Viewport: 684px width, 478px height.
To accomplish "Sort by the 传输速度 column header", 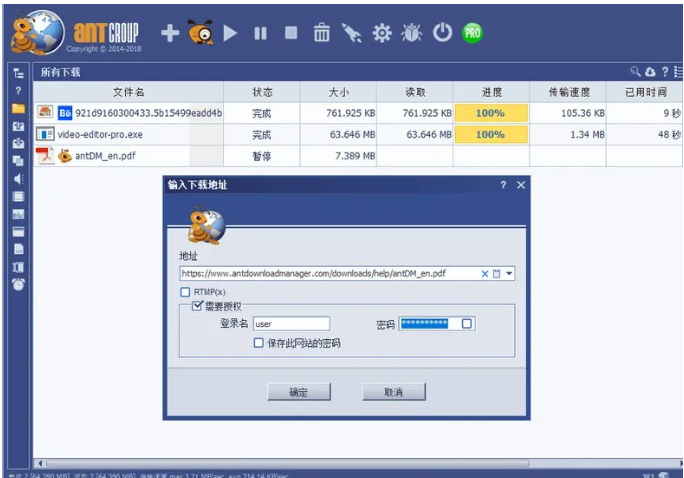I will click(x=568, y=92).
